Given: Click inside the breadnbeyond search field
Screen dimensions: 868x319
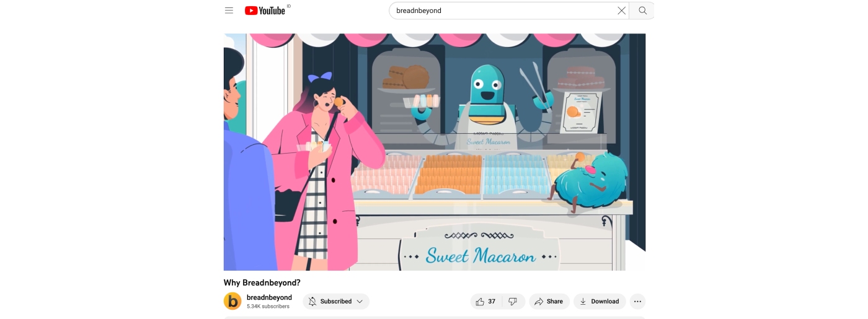Looking at the screenshot, I should pyautogui.click(x=502, y=11).
